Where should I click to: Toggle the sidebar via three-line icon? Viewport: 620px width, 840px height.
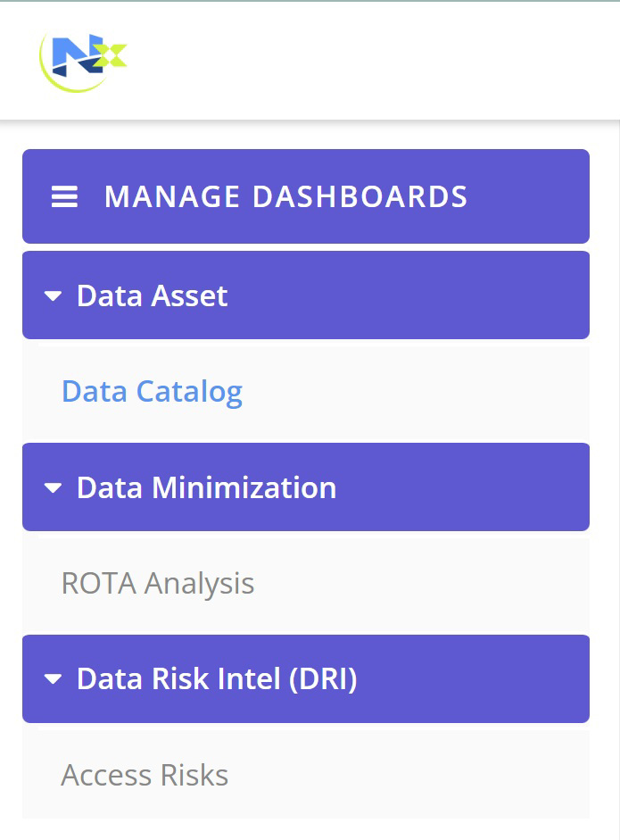click(x=64, y=196)
